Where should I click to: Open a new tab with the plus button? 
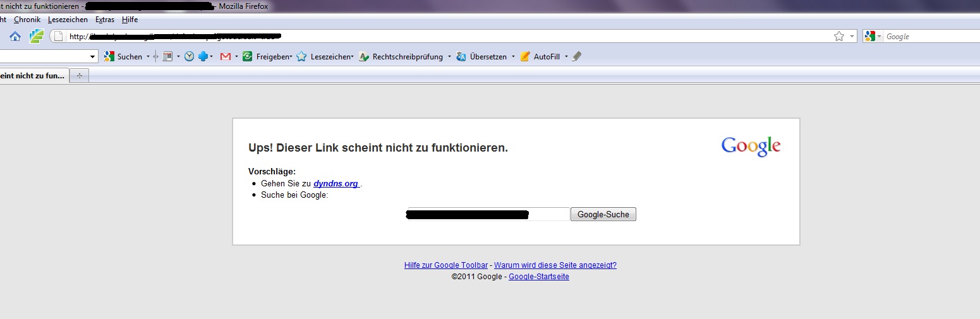[x=80, y=76]
